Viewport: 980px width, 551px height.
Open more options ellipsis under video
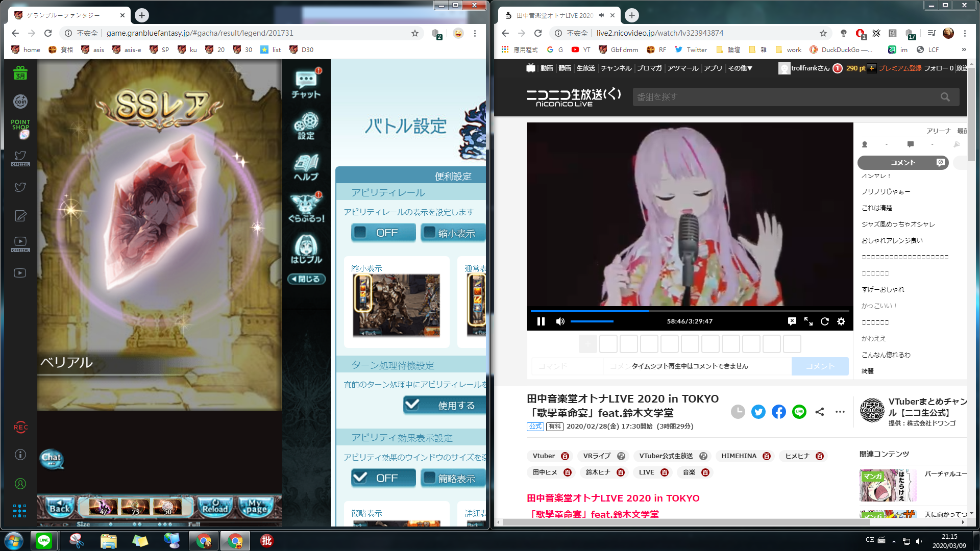(x=840, y=412)
